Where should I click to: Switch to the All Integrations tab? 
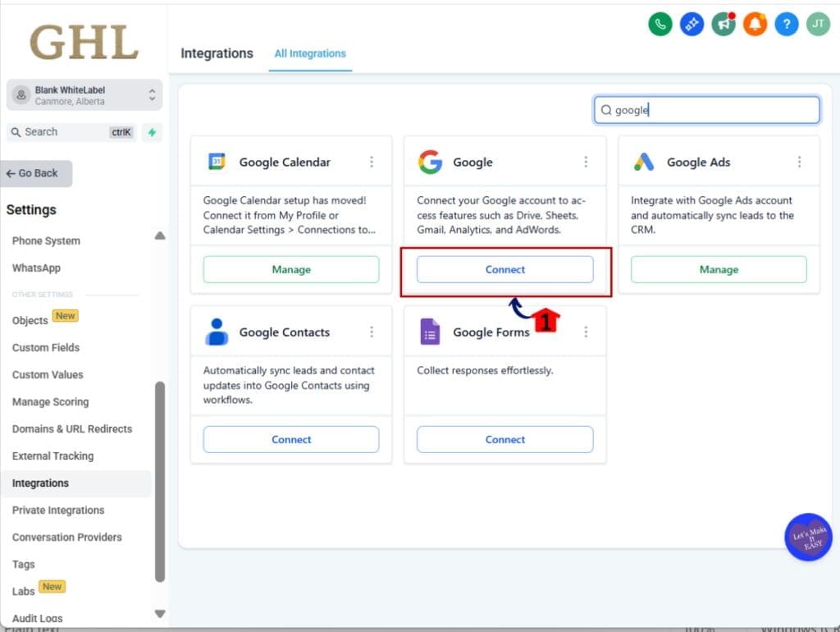(x=310, y=53)
